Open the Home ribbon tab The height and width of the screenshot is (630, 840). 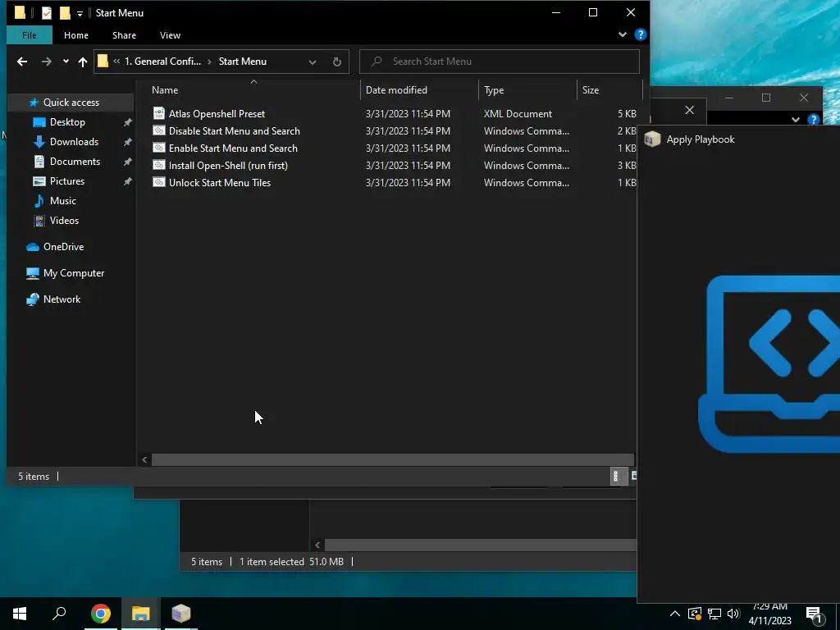(x=76, y=35)
